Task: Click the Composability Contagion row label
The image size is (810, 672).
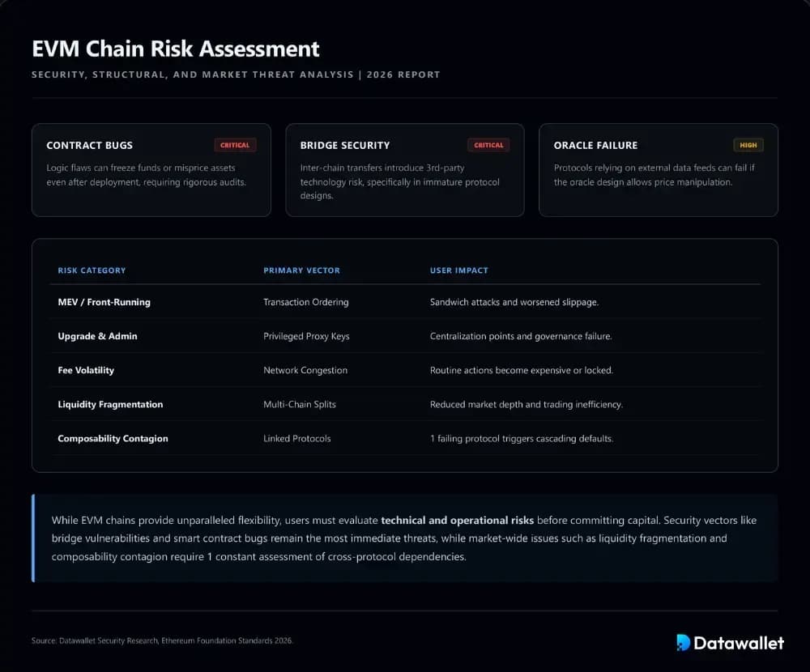Action: point(113,438)
